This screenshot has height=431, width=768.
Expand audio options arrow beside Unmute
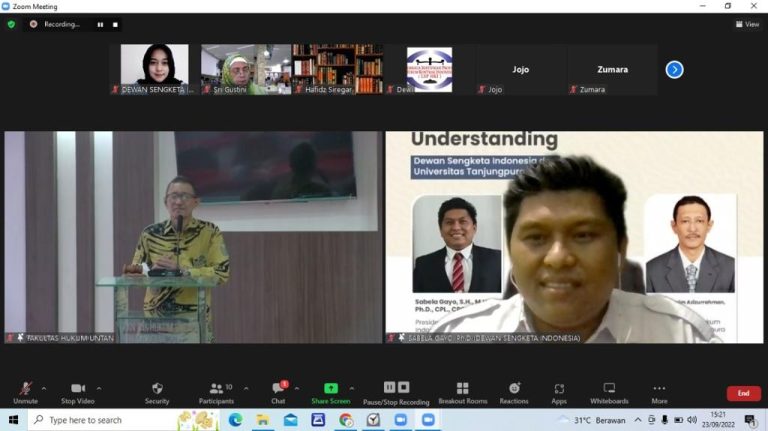click(x=44, y=388)
